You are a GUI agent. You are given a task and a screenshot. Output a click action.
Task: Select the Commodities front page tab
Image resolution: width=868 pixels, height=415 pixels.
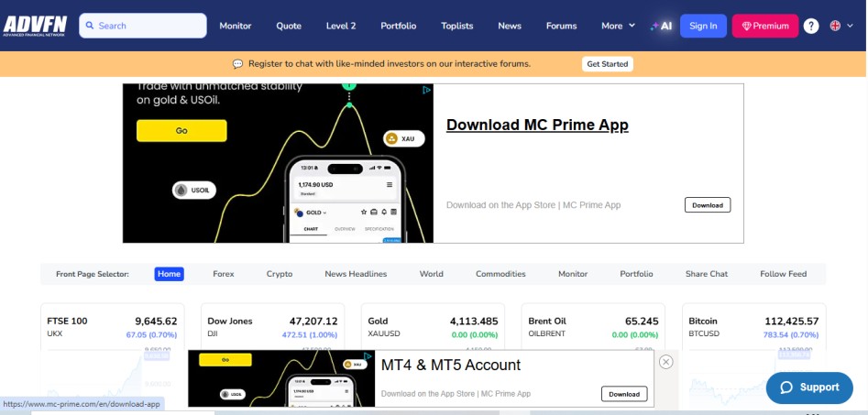point(500,274)
